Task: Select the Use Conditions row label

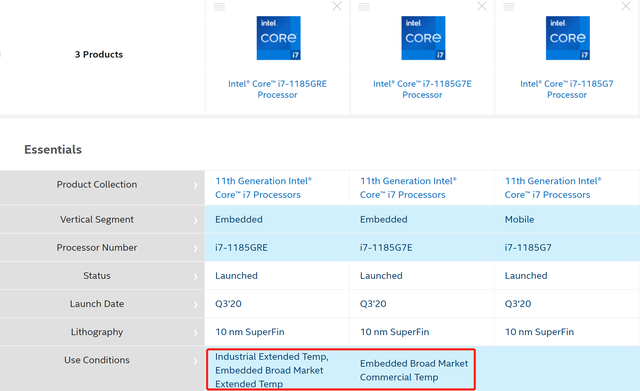Action: (97, 360)
